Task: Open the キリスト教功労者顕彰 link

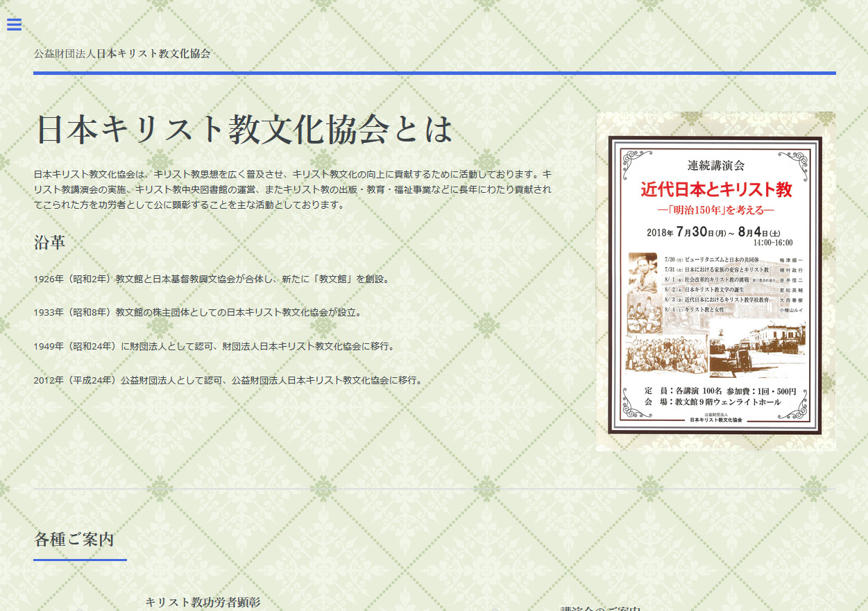Action: point(203,602)
